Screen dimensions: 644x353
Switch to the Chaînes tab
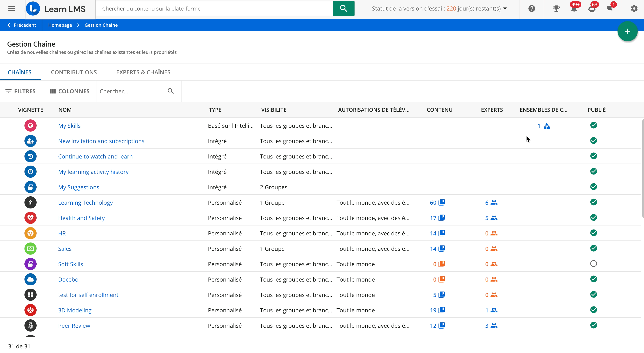pos(19,72)
